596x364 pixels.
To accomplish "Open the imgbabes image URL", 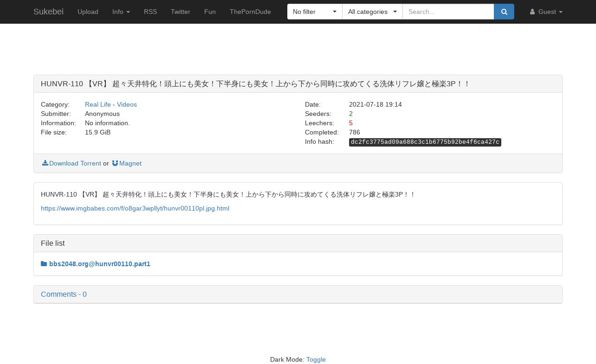I will (135, 208).
